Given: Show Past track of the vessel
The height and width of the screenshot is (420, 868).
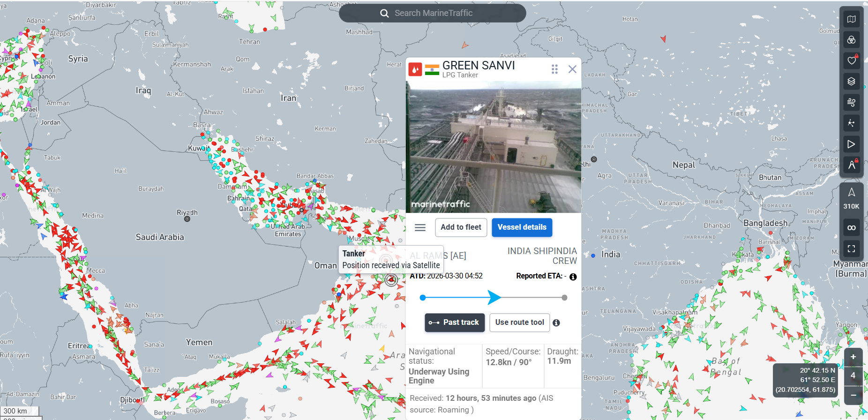Looking at the screenshot, I should (454, 322).
